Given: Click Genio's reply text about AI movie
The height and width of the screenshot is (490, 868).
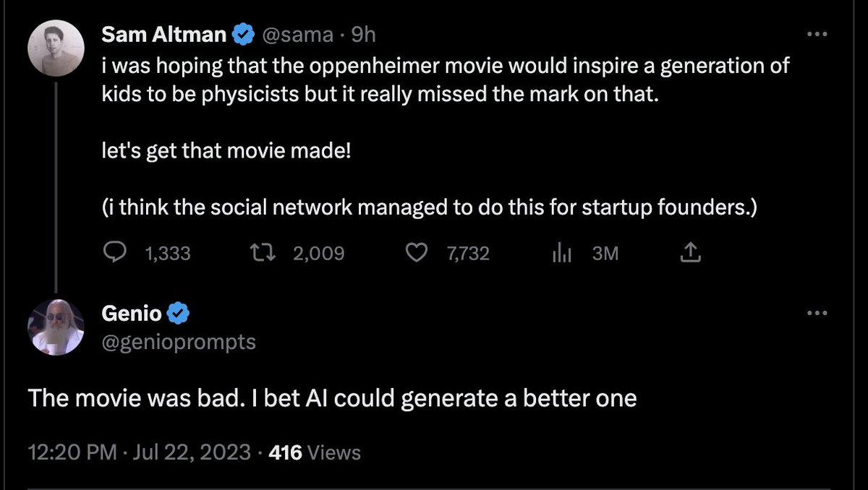Looking at the screenshot, I should pos(332,398).
